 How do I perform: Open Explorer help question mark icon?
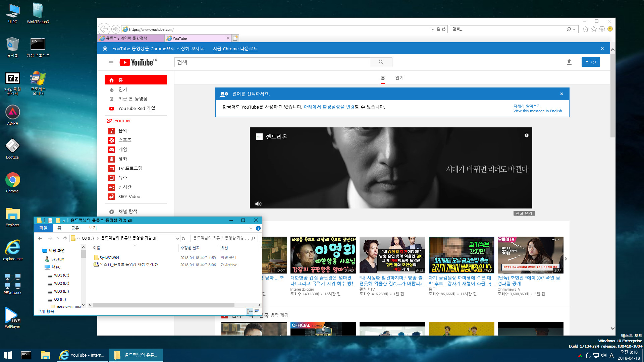click(258, 228)
